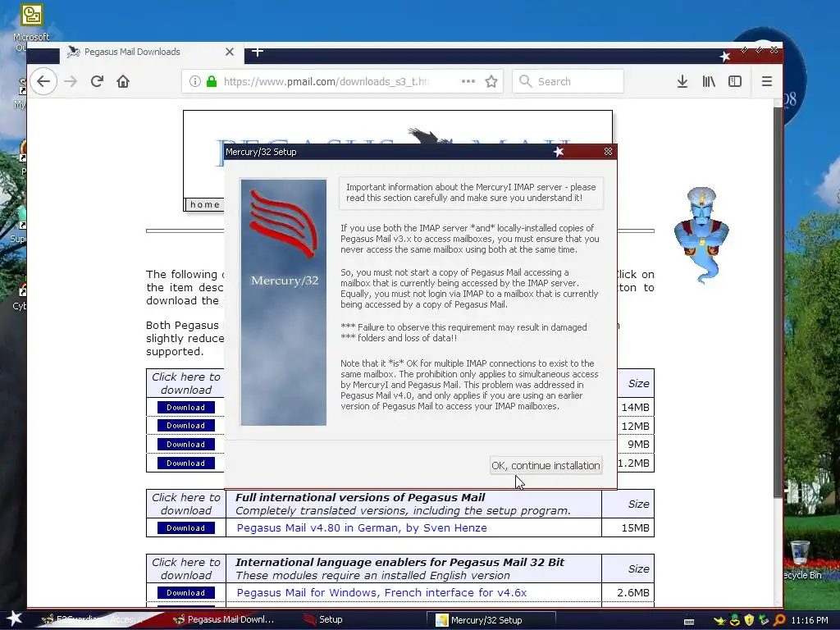This screenshot has width=840, height=630.
Task: Click the green padlock security icon
Action: pyautogui.click(x=212, y=81)
